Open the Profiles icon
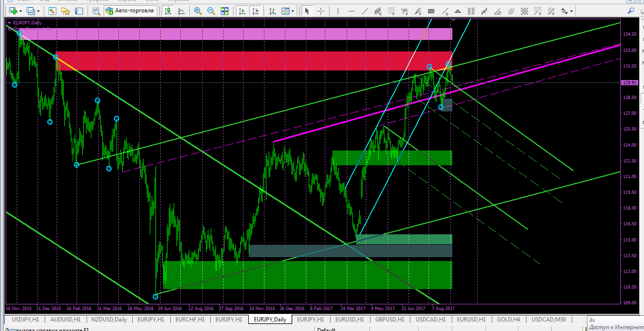This screenshot has width=644, height=331. [31, 10]
